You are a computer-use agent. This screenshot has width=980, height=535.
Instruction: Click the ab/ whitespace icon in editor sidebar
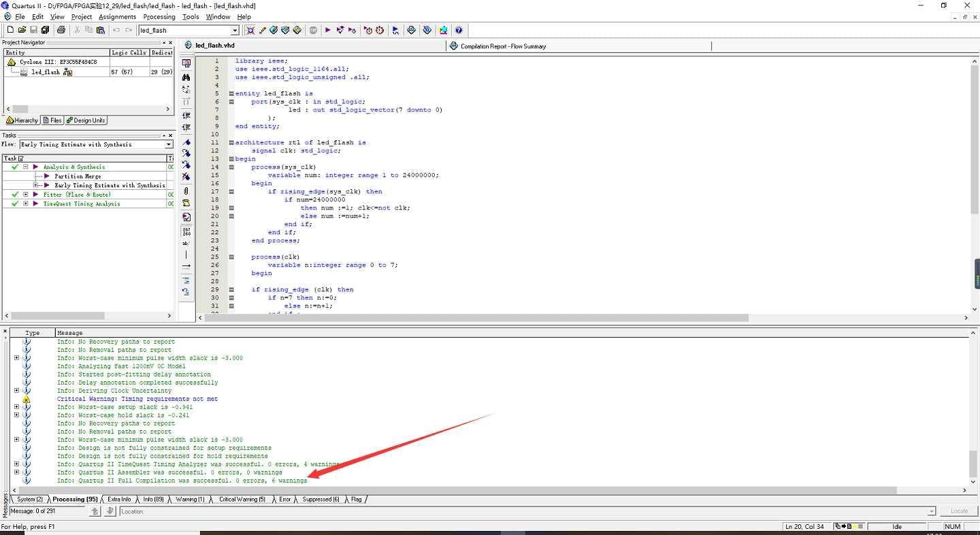point(186,243)
